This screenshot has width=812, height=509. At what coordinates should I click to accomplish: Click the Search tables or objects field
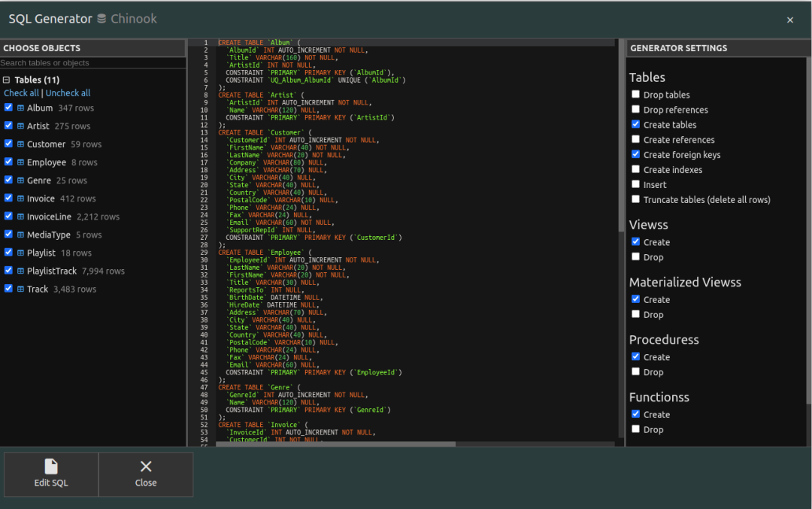[x=92, y=63]
